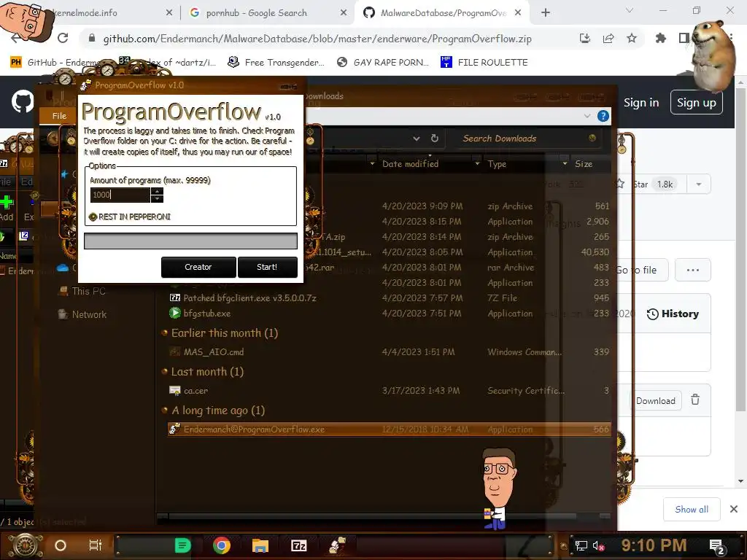The width and height of the screenshot is (747, 560).
Task: Open a new Chrome tab with plus button
Action: [546, 13]
